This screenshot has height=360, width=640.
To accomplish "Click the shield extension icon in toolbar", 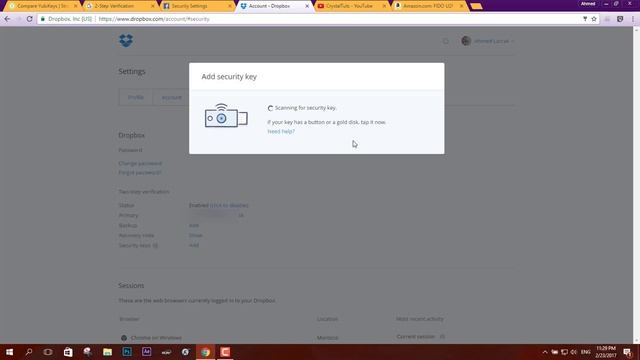I will tap(620, 19).
